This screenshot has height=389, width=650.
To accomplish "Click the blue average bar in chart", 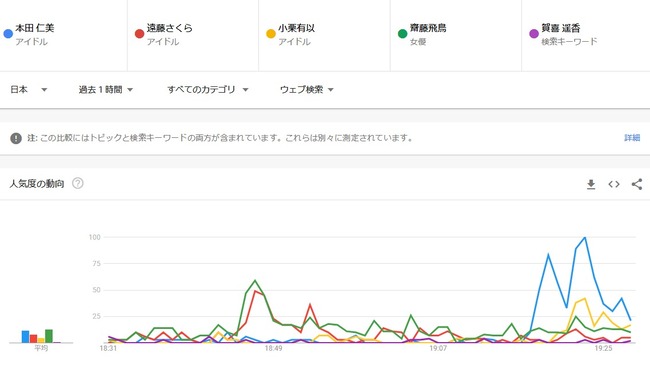I will pyautogui.click(x=25, y=337).
